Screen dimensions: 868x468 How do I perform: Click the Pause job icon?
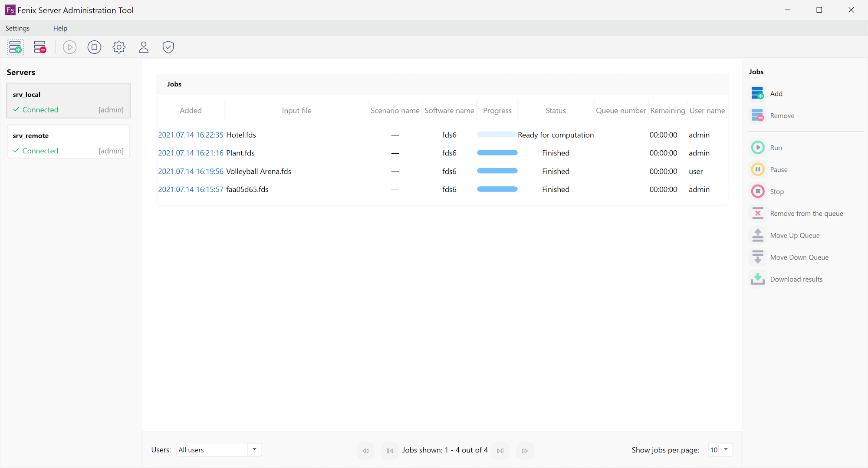758,169
